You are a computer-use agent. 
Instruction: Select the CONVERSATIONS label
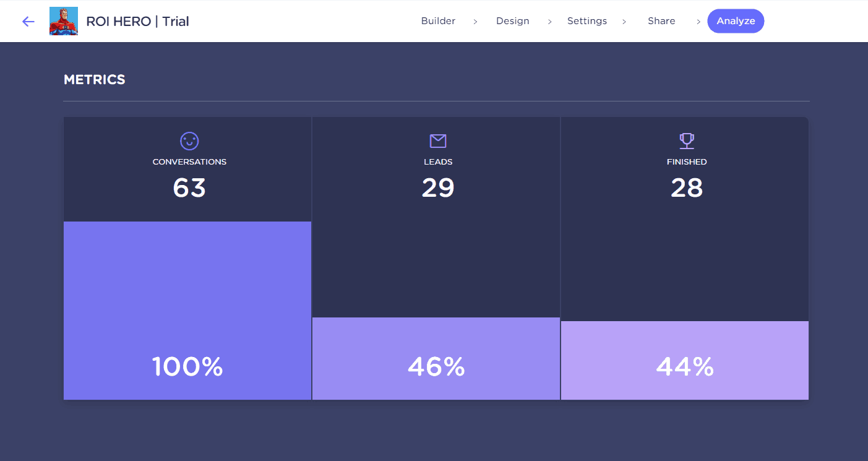(x=189, y=162)
